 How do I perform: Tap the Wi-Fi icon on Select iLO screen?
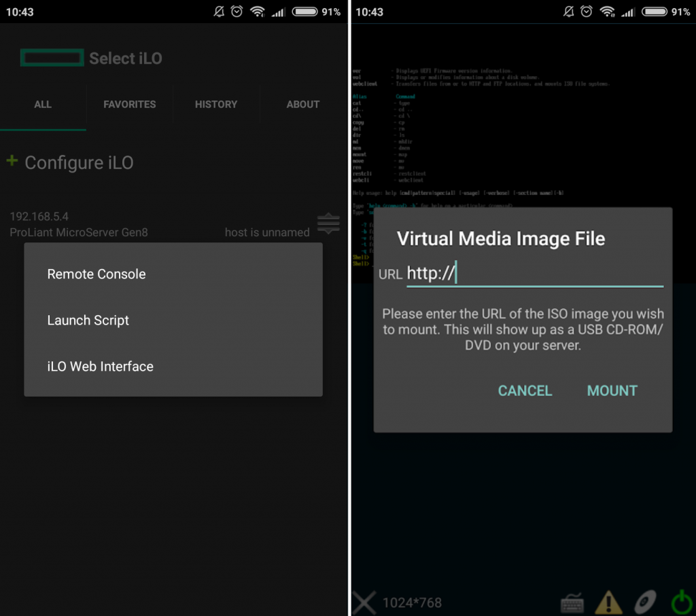tap(258, 12)
